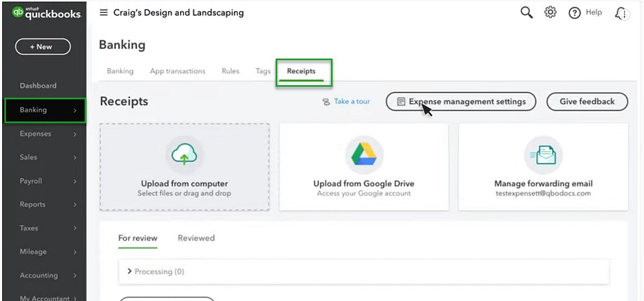Click the + New button

point(43,47)
